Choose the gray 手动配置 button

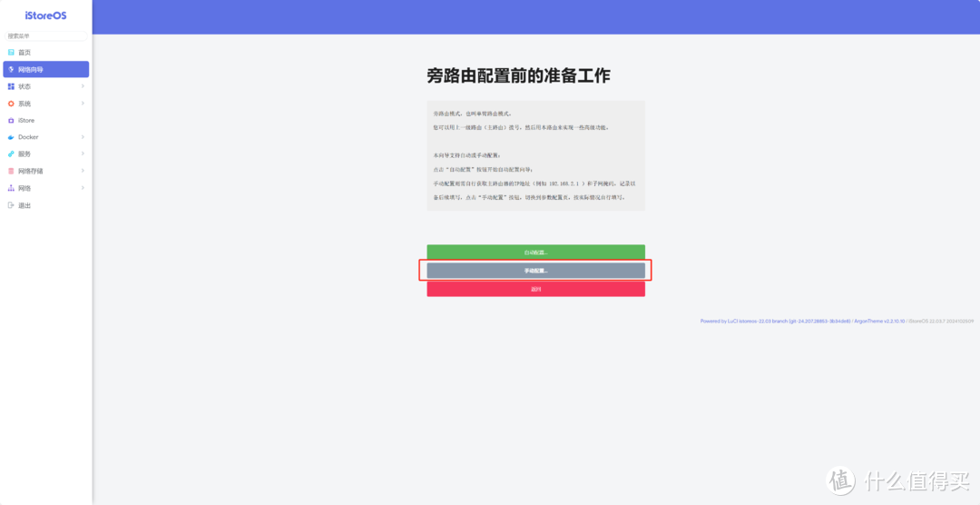click(x=535, y=271)
